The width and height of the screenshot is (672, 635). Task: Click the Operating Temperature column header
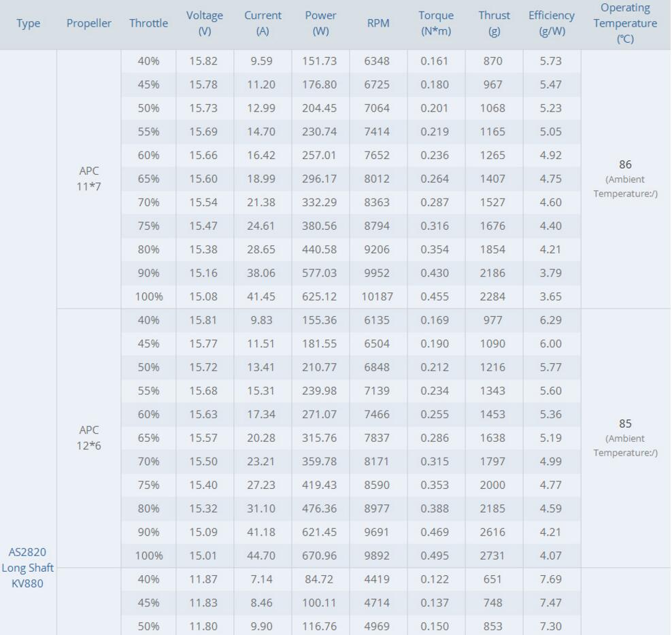click(625, 24)
